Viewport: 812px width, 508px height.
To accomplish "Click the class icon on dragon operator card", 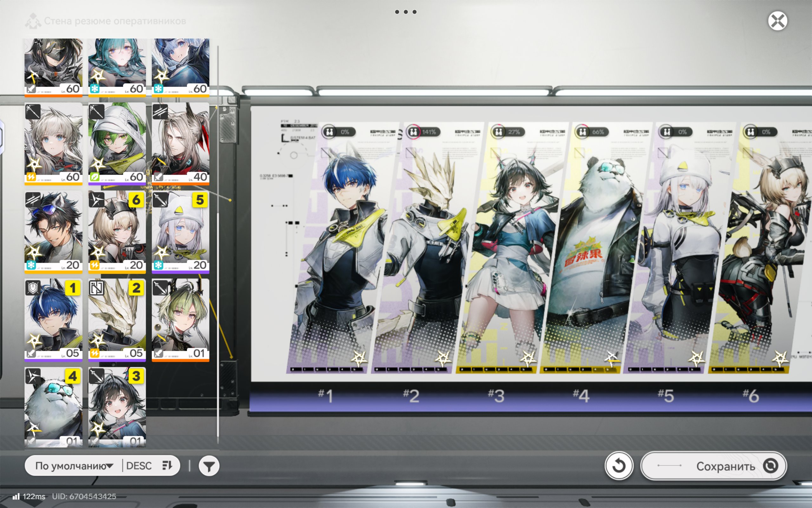I will [97, 288].
